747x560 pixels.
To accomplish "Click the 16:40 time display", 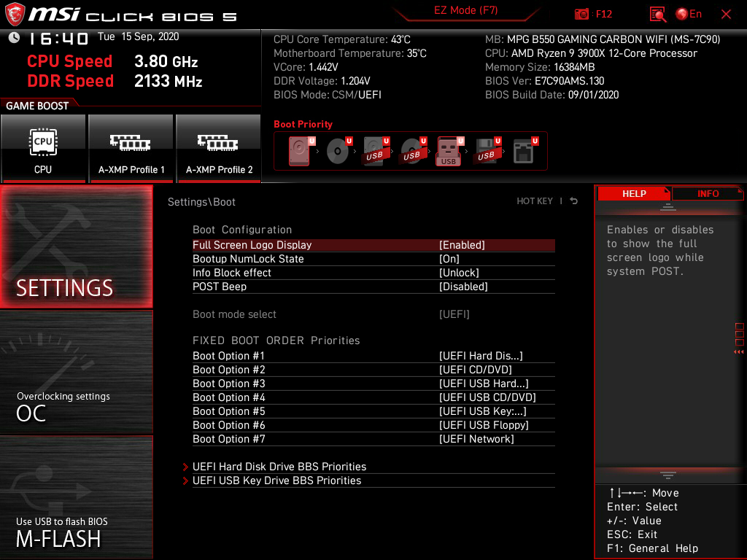I will (x=58, y=39).
